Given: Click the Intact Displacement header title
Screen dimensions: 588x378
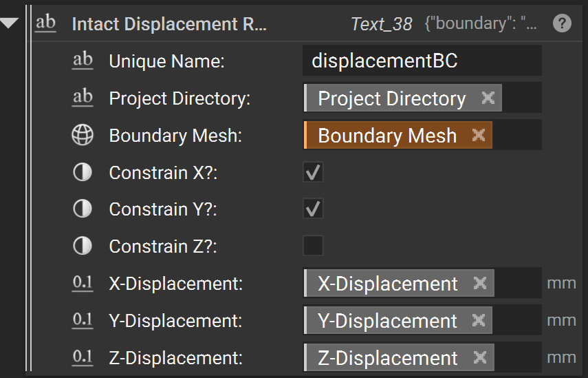Looking at the screenshot, I should pos(168,24).
